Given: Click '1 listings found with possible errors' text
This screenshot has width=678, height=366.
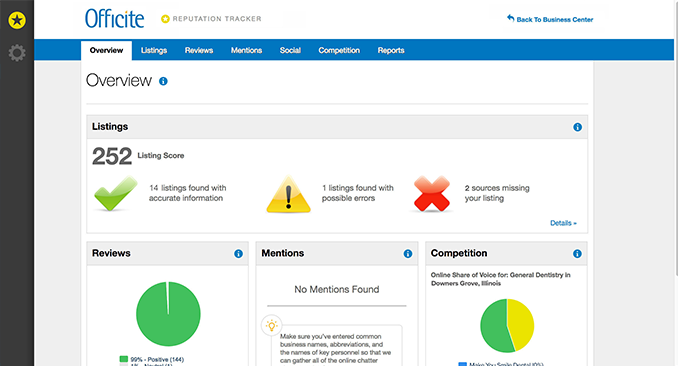Looking at the screenshot, I should [358, 193].
